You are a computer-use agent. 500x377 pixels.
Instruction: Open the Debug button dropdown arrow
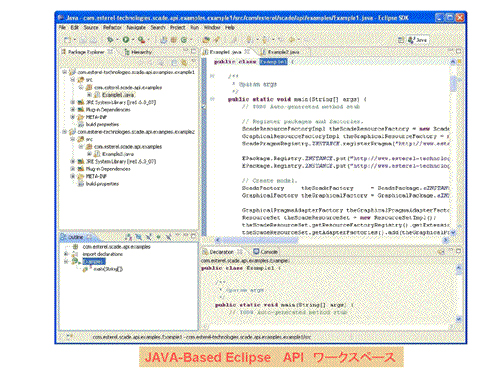click(x=117, y=40)
